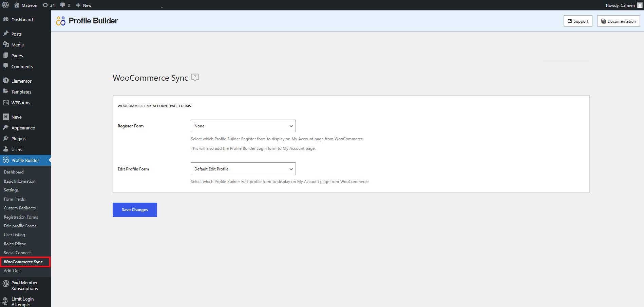Click the WPForms icon in sidebar
Viewport: 644px width, 307px height.
(x=6, y=102)
